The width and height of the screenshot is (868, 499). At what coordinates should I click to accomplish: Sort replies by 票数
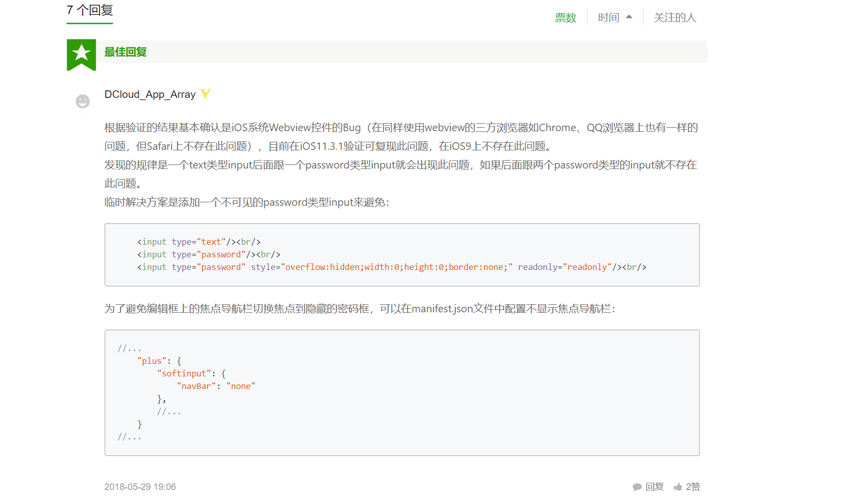(565, 18)
